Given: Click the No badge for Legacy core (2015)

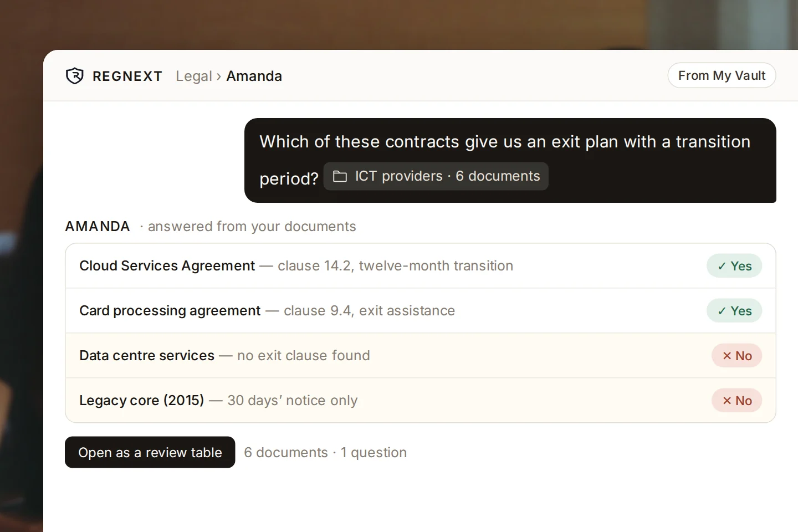Looking at the screenshot, I should [x=737, y=401].
